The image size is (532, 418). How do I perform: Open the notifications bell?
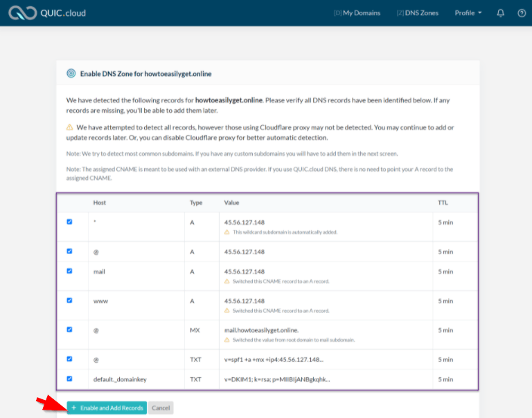point(501,13)
